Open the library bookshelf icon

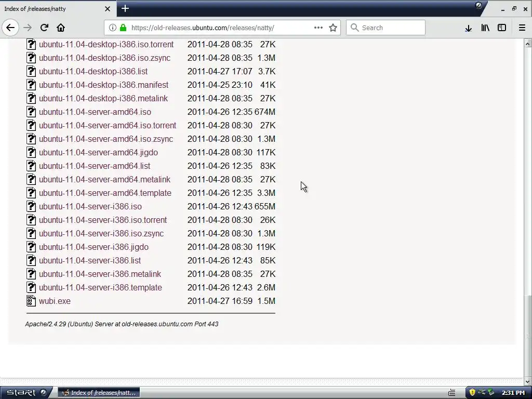click(x=485, y=28)
